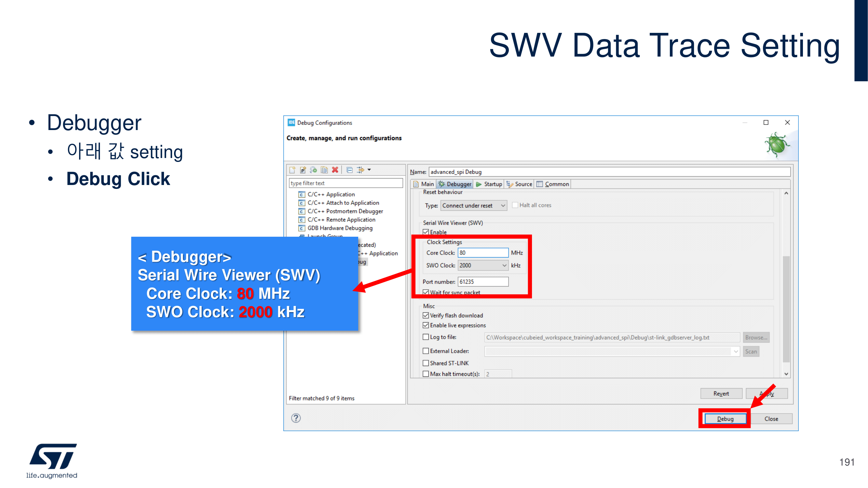Uncheck Verify flash download

tap(426, 315)
